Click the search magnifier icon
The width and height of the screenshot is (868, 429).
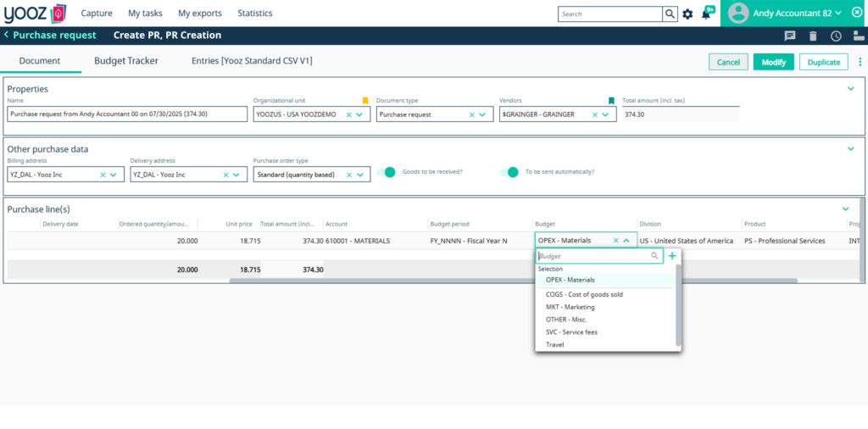tap(670, 14)
